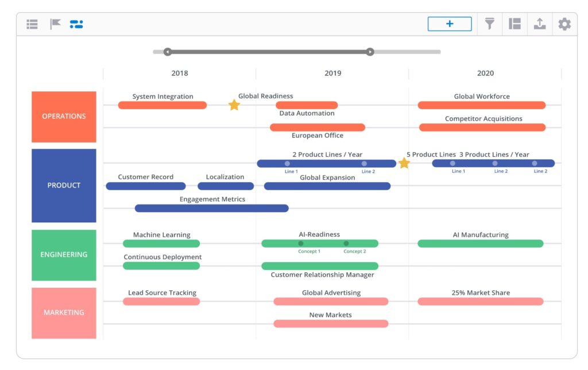Select the Machine Learning bar
Viewport: 588px width, 370px height.
[161, 243]
